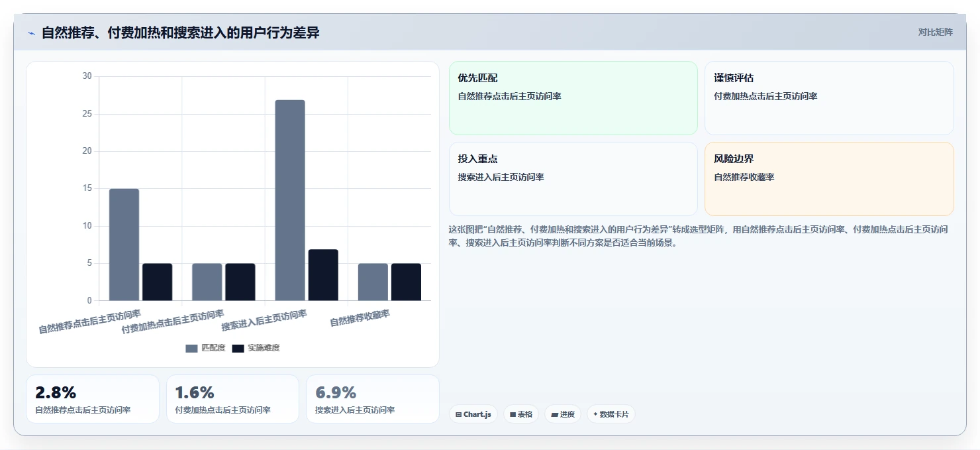Select the 数据卡片 tag chip
Screen dimensions: 980x450
point(611,414)
